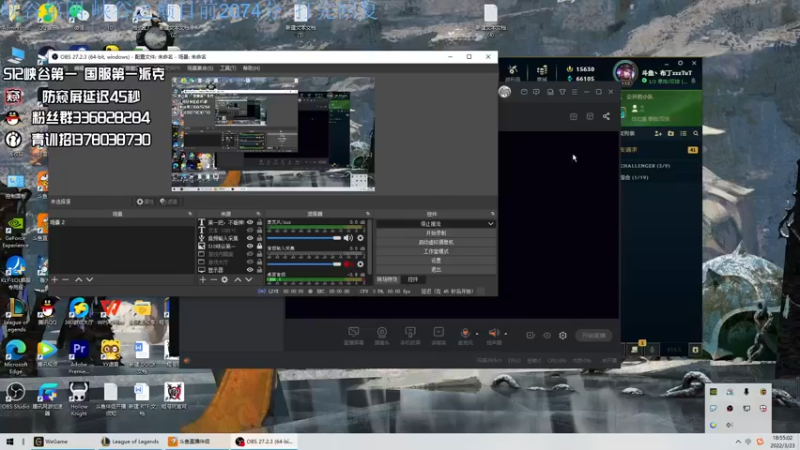Click folder icon in League friends list
The image size is (800, 450).
[670, 133]
